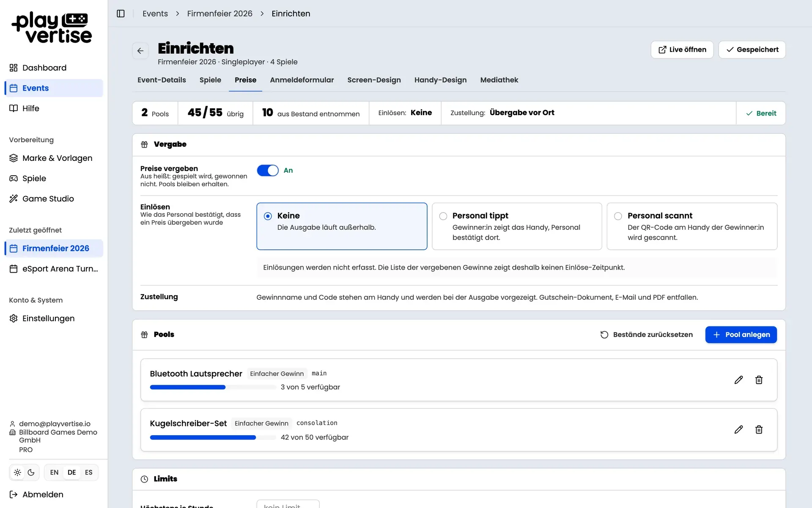Switch language to ES

tap(88, 472)
